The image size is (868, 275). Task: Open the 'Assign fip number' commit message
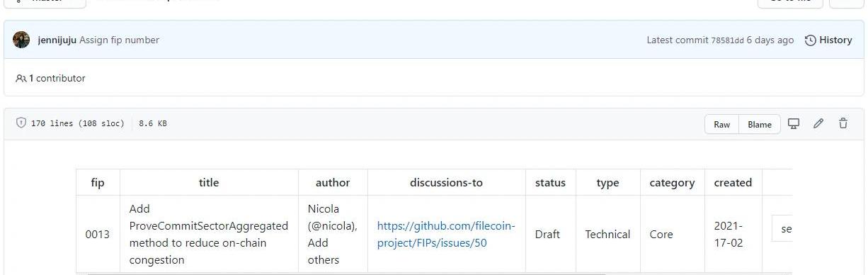(119, 40)
